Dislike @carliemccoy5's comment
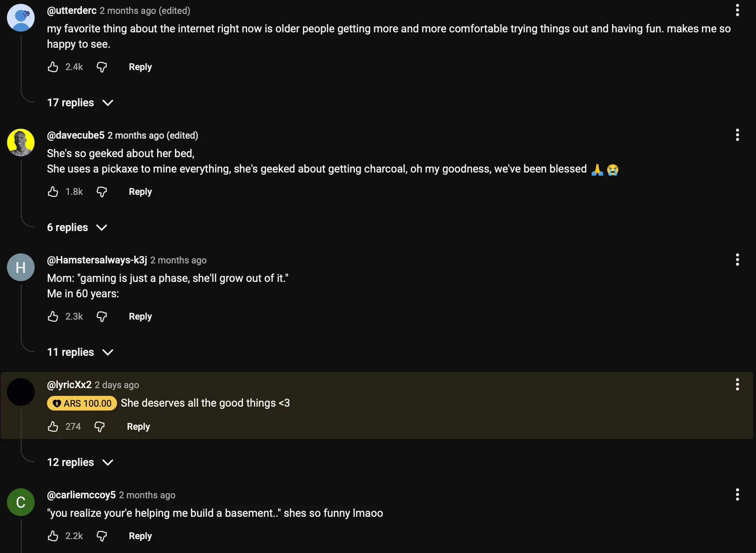Screen dimensions: 756x553 tap(102, 536)
